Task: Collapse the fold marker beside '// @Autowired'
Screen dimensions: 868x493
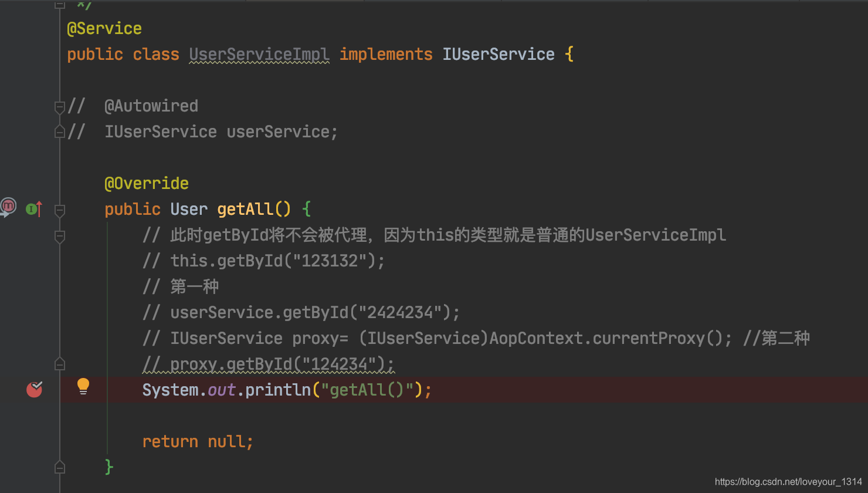Action: point(59,107)
